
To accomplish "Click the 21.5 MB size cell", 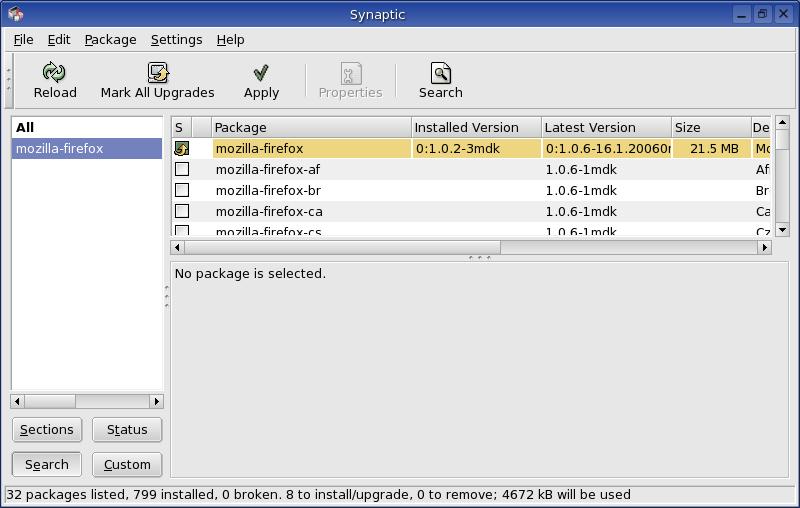I will [711, 148].
